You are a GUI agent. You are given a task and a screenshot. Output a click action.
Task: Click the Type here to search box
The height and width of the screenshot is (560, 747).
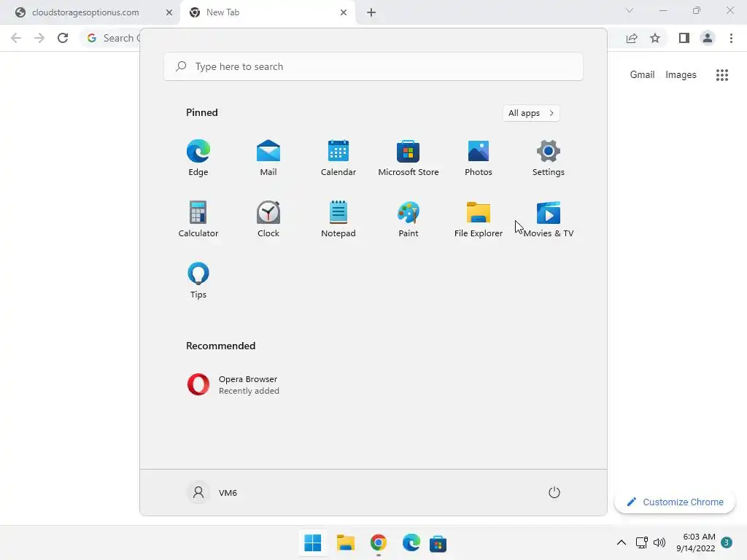(373, 66)
